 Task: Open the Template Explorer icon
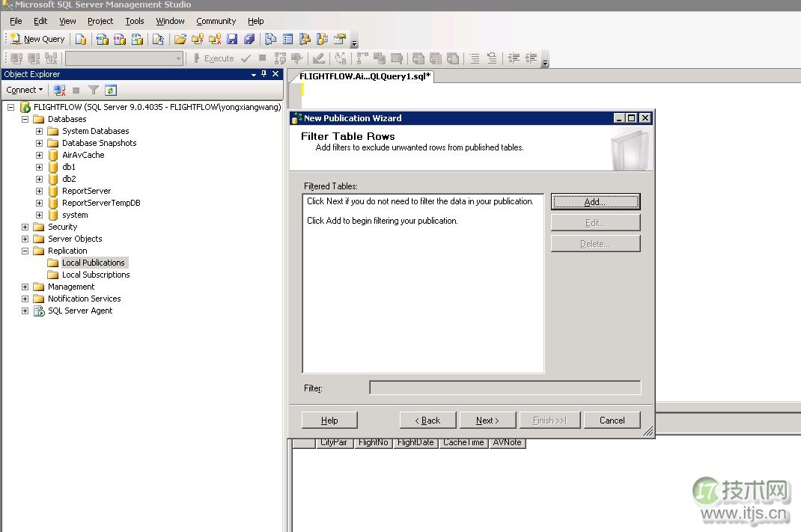323,39
